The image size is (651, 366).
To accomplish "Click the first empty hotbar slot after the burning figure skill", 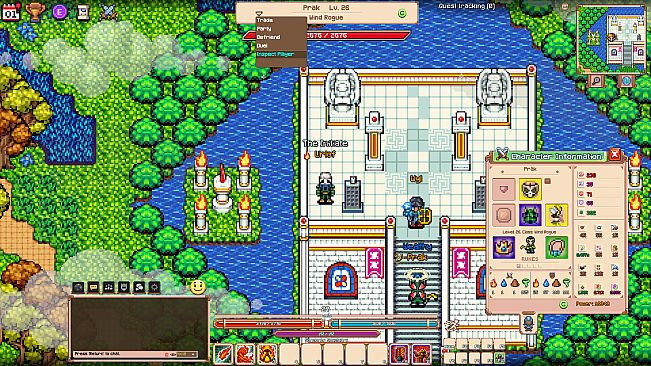I will [289, 354].
